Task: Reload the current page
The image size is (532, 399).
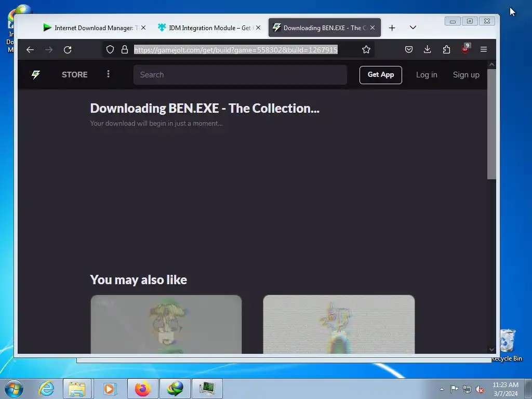Action: tap(68, 50)
